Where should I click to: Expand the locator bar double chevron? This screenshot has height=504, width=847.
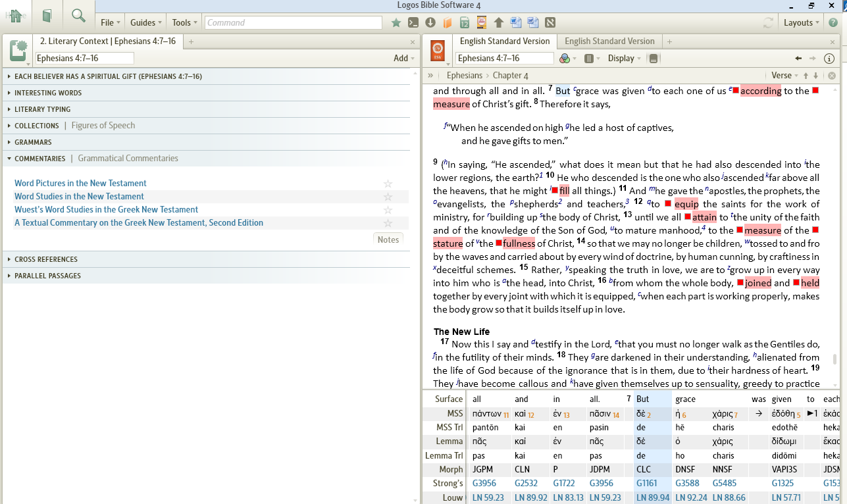tap(430, 76)
